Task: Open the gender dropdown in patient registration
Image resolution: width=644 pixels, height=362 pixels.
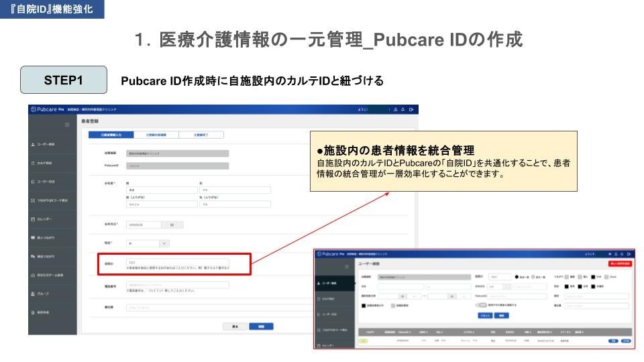Action: click(148, 243)
